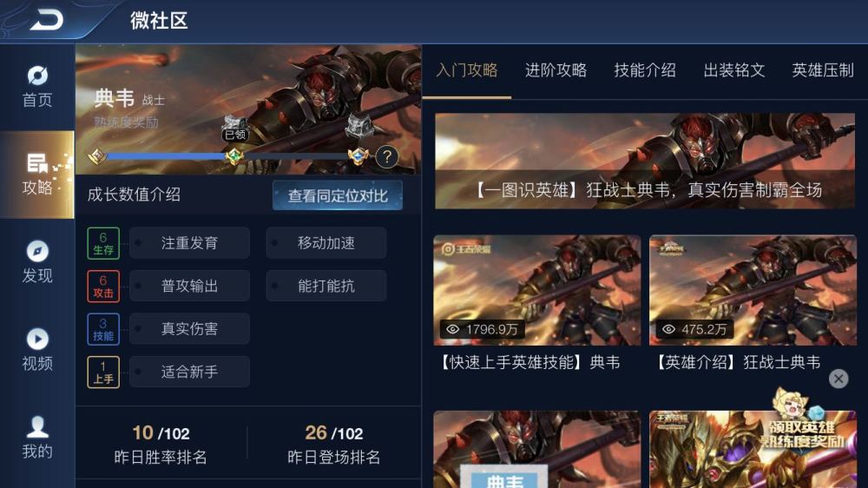Click the 注重发育 tag
The width and height of the screenshot is (868, 488).
coord(189,242)
